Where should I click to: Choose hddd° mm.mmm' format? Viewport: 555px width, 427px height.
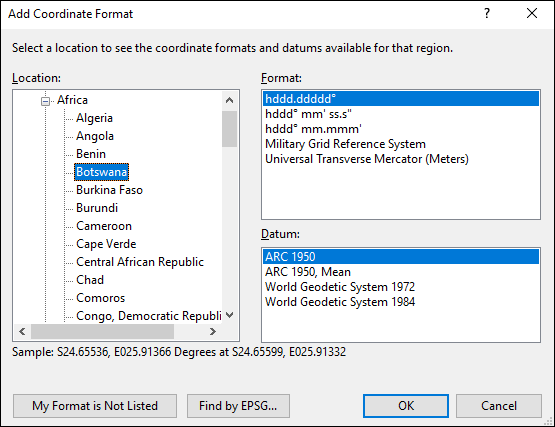(x=401, y=129)
